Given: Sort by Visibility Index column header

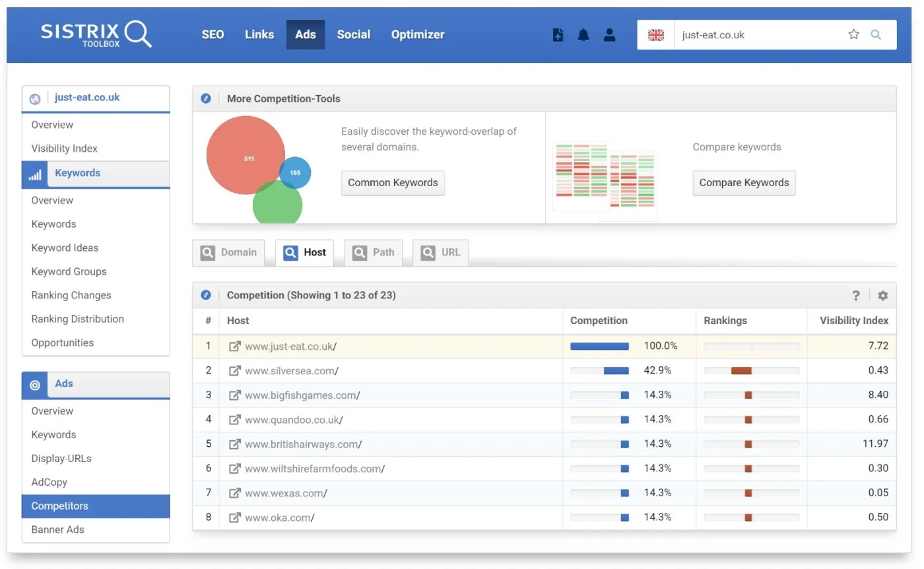Looking at the screenshot, I should tap(853, 321).
